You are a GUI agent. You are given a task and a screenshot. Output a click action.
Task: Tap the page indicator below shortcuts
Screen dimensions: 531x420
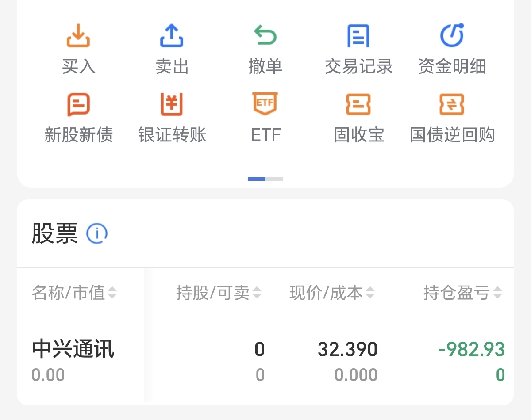click(265, 179)
